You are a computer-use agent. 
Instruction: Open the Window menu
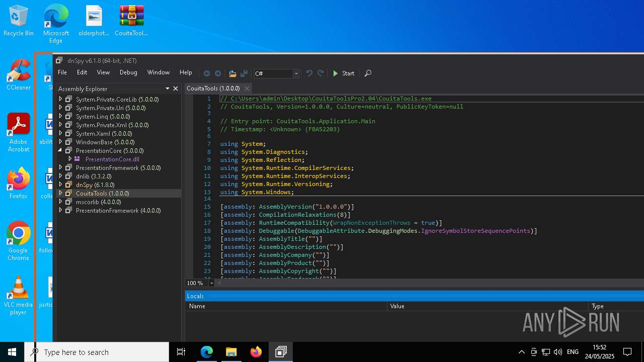point(158,72)
